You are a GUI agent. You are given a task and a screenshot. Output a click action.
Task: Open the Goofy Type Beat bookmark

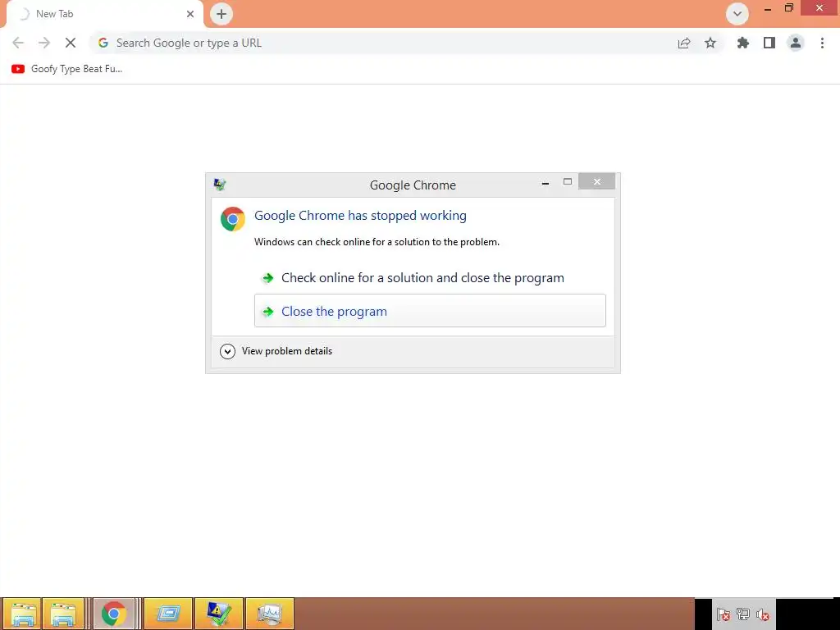coord(67,69)
